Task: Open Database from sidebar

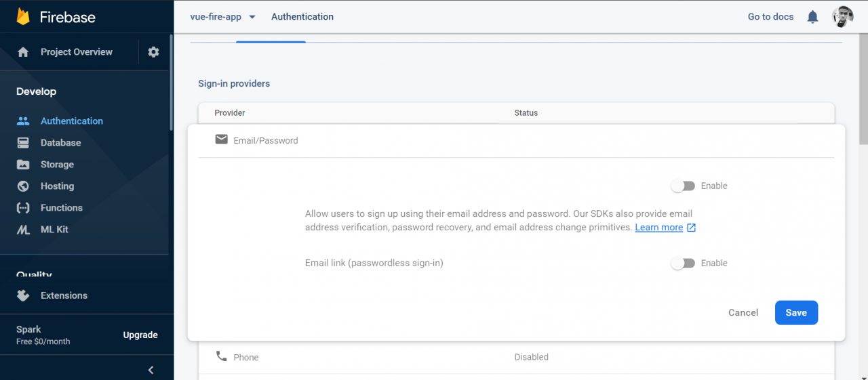Action: point(60,143)
